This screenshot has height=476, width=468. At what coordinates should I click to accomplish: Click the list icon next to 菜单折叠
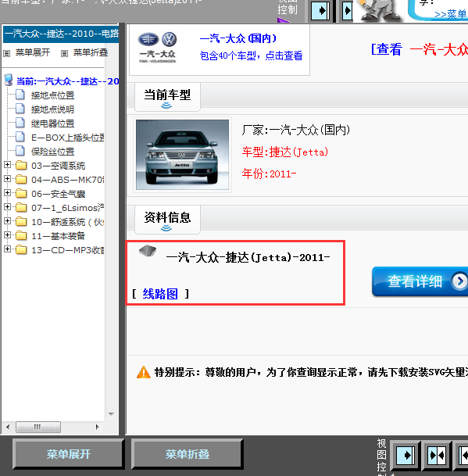[64, 54]
